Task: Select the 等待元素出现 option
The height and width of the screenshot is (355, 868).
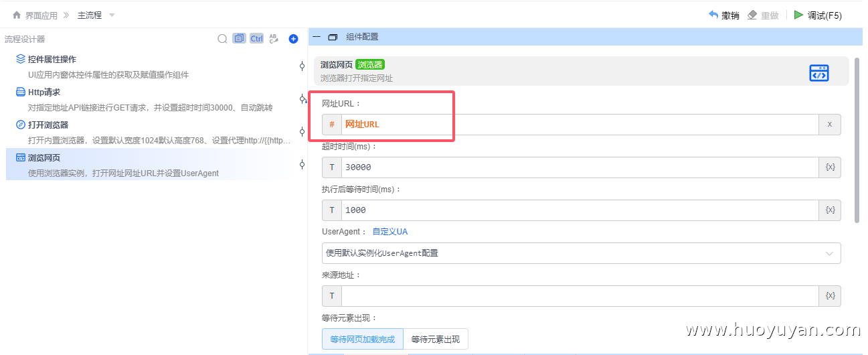Action: tap(436, 340)
